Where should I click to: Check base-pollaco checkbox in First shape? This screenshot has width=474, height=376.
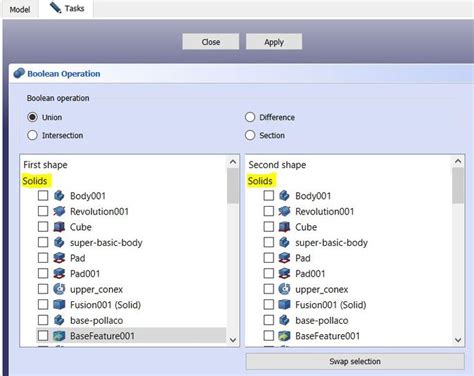pos(43,320)
